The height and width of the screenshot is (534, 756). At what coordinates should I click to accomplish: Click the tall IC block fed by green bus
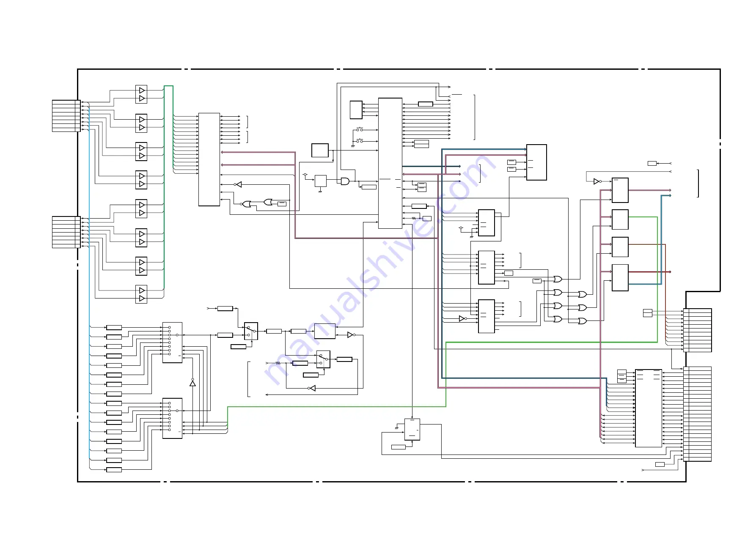point(209,159)
